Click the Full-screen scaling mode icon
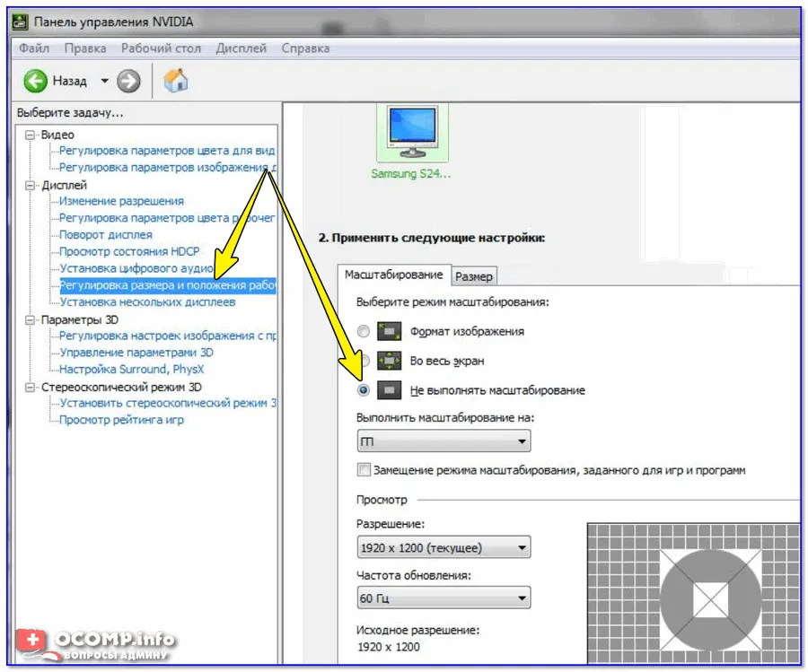 pos(389,361)
